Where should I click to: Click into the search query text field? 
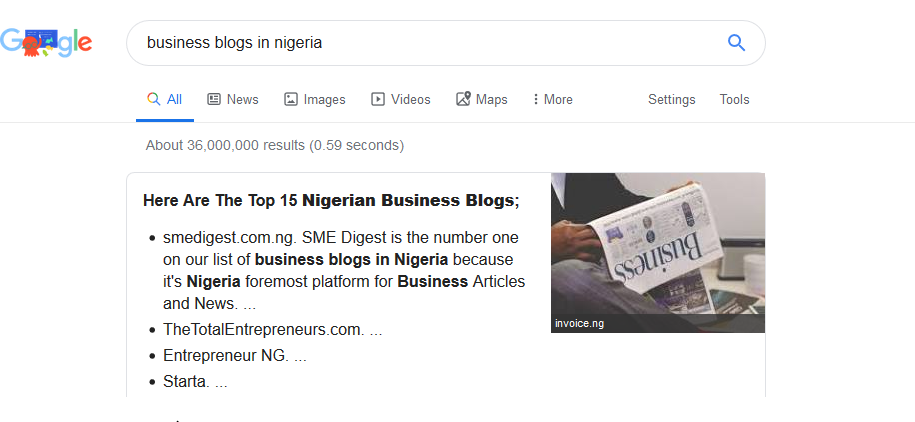pos(420,43)
